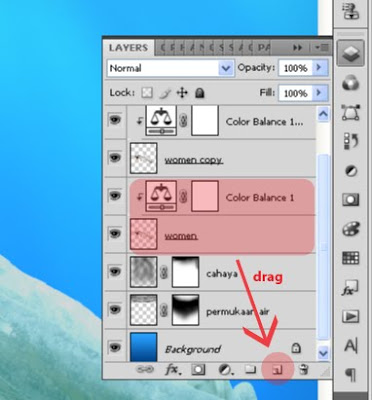Select the women layer name
The height and width of the screenshot is (400, 372).
[181, 236]
